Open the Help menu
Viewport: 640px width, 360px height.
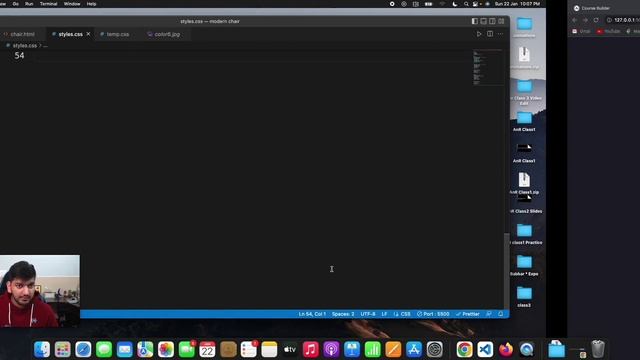pos(91,4)
